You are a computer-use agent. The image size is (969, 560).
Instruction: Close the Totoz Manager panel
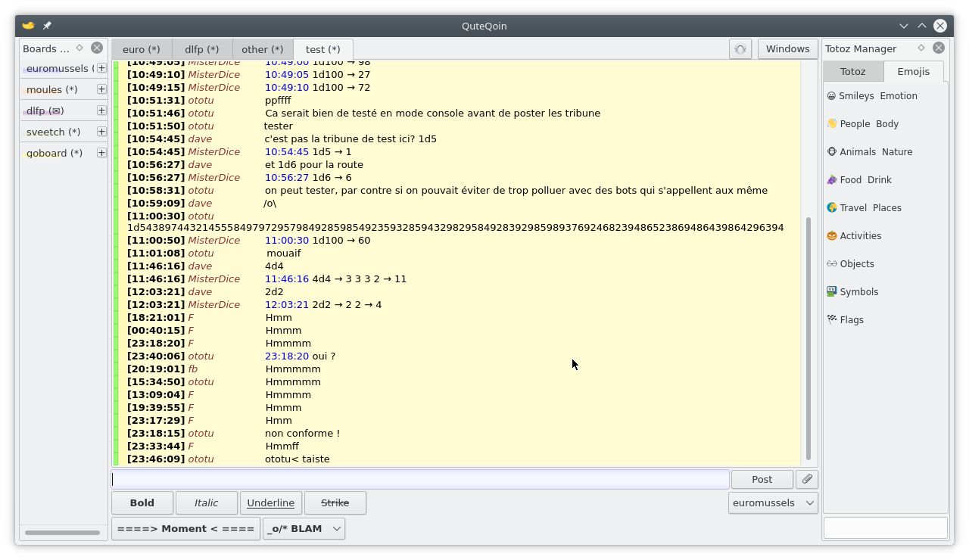tap(939, 48)
